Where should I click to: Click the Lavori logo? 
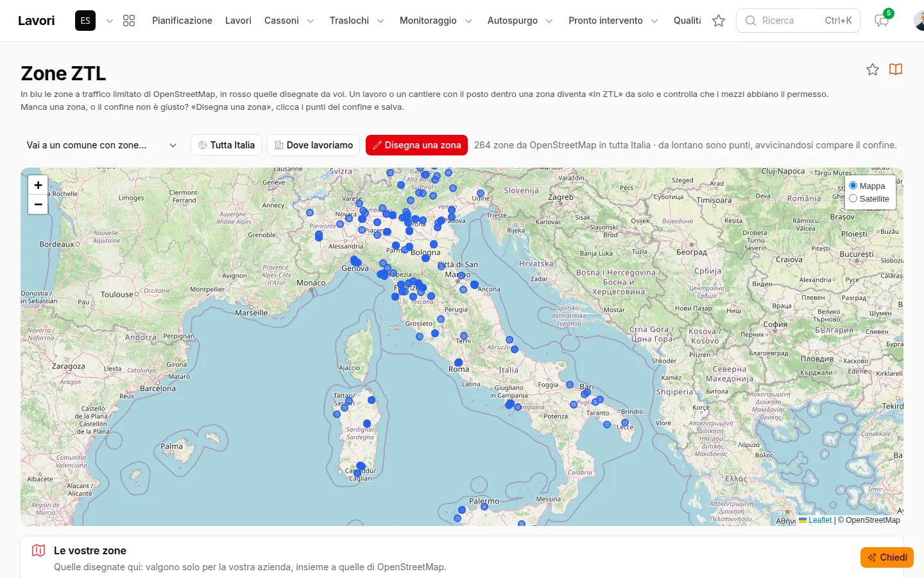pos(37,21)
